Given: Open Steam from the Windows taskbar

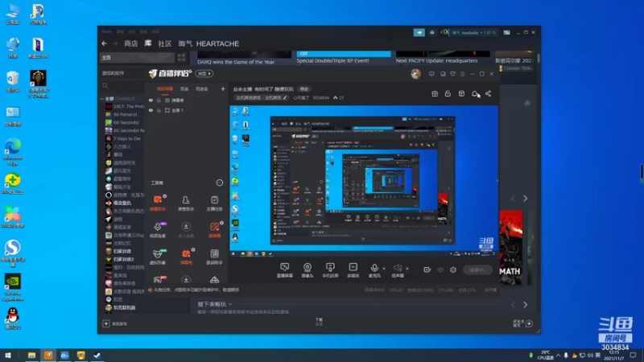Looking at the screenshot, I should [x=97, y=356].
